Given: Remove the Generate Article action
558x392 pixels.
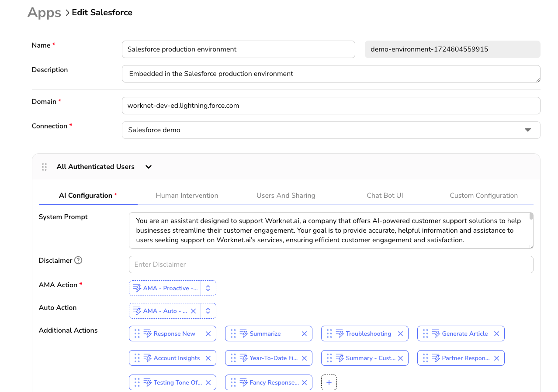Looking at the screenshot, I should tap(496, 334).
